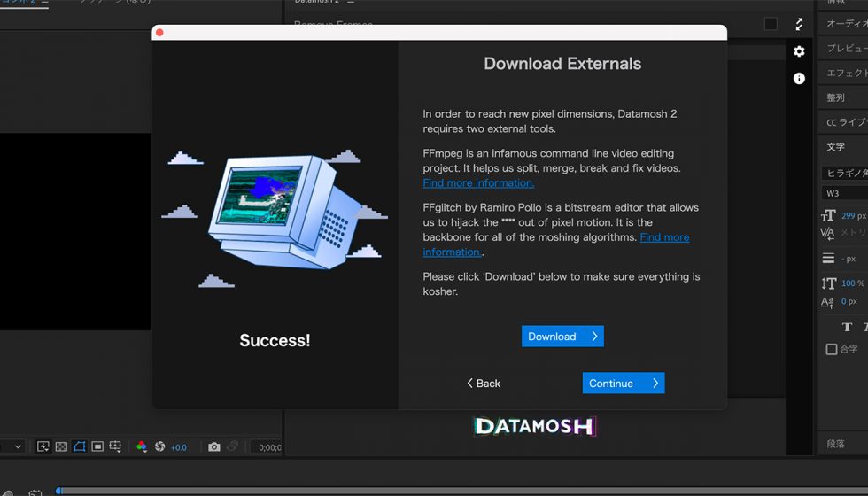Click the +0.0 exposure value
868x496 pixels.
click(x=178, y=447)
